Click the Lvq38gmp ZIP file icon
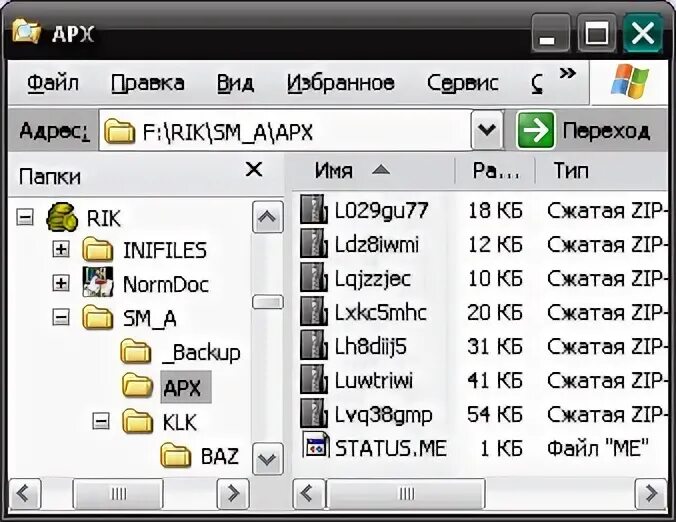 click(x=314, y=414)
